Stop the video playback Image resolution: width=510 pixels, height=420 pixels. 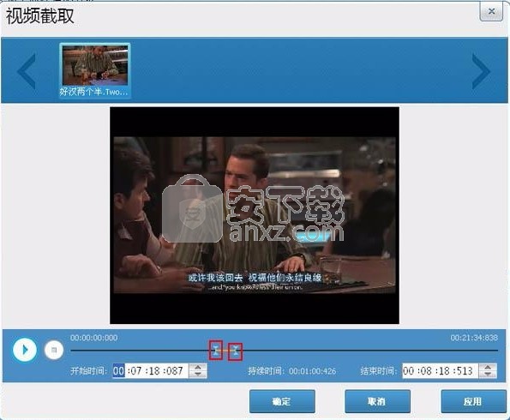pos(54,350)
